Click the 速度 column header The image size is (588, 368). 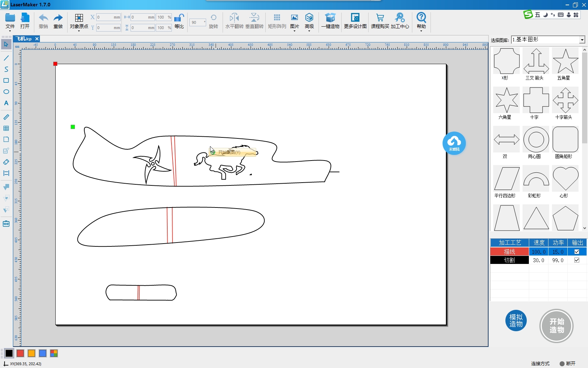tap(539, 243)
